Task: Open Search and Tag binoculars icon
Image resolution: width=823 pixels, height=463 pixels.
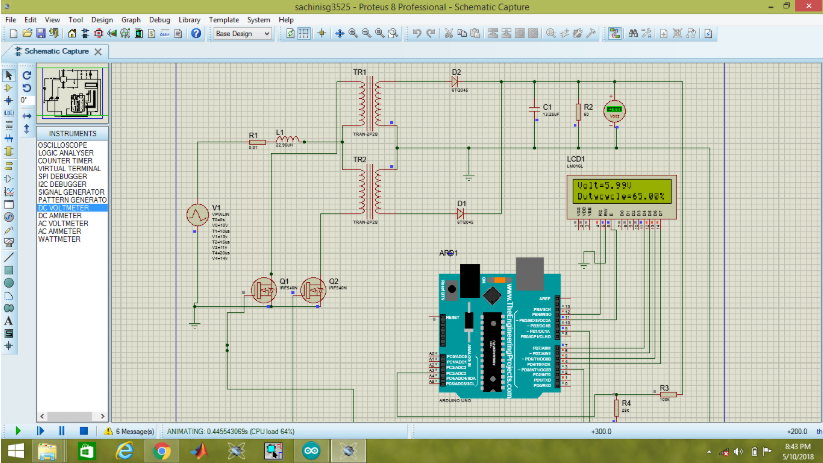Action: click(x=633, y=34)
